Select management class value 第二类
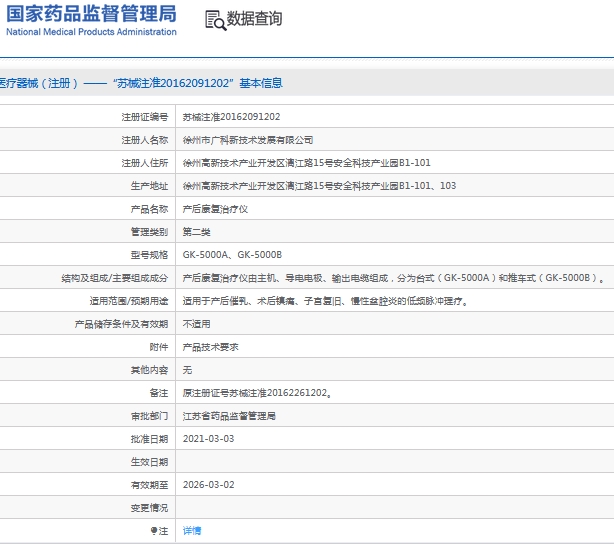Screen dimensions: 614x551 [x=197, y=232]
